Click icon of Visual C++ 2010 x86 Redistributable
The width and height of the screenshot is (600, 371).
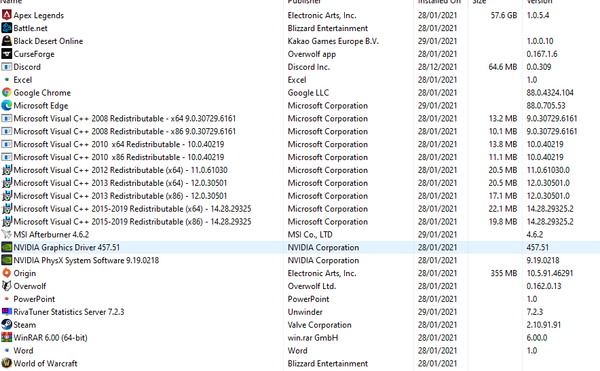[x=7, y=157]
